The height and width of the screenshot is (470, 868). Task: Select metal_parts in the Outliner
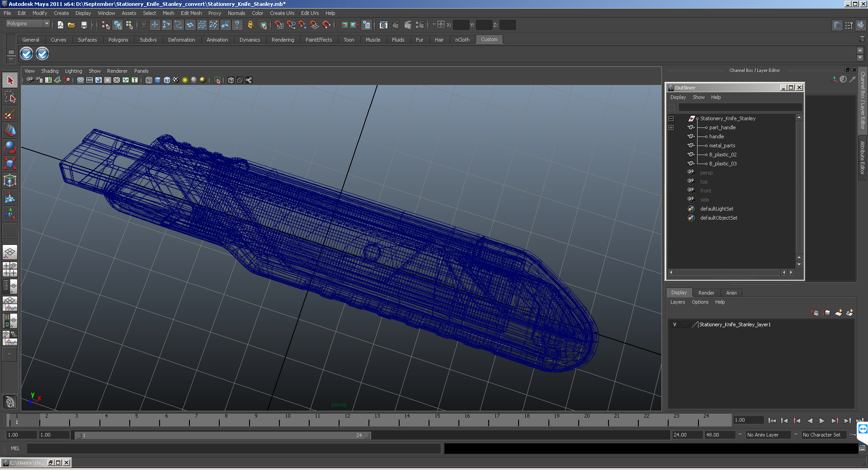pyautogui.click(x=722, y=146)
